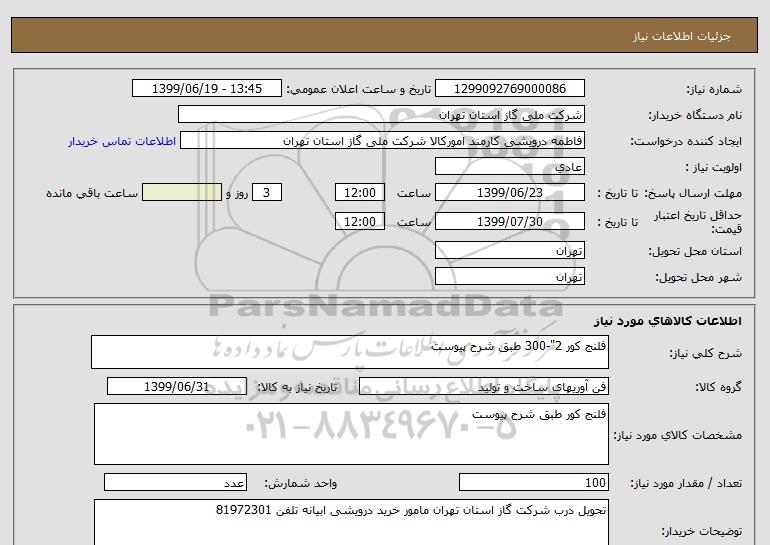Click the label نام دستگاه خریدار

coord(695,115)
